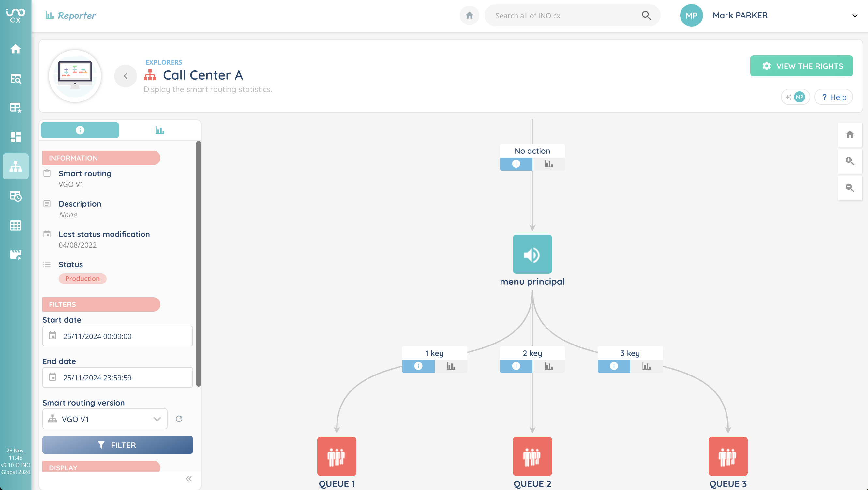
Task: Select the information tab in side panel
Action: tap(80, 130)
